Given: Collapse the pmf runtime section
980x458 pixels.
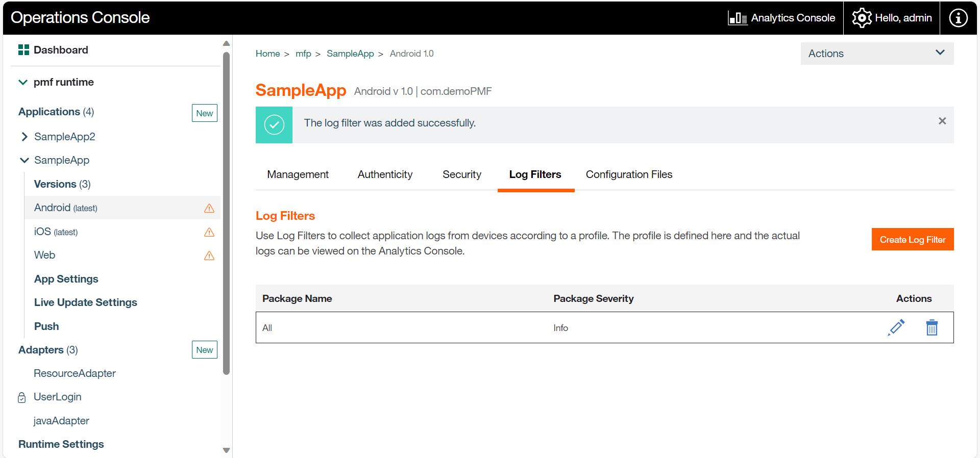Looking at the screenshot, I should tap(23, 82).
